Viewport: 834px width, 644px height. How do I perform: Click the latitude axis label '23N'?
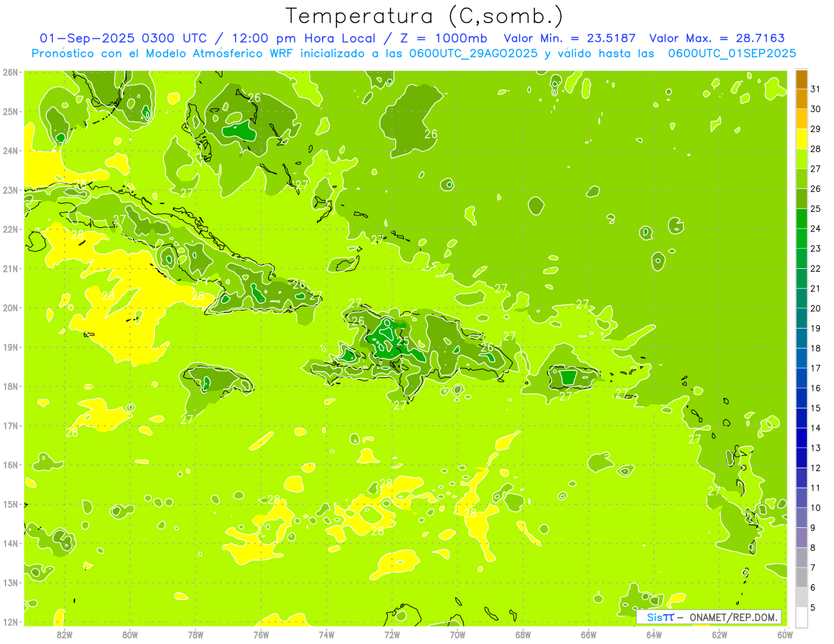(x=10, y=190)
